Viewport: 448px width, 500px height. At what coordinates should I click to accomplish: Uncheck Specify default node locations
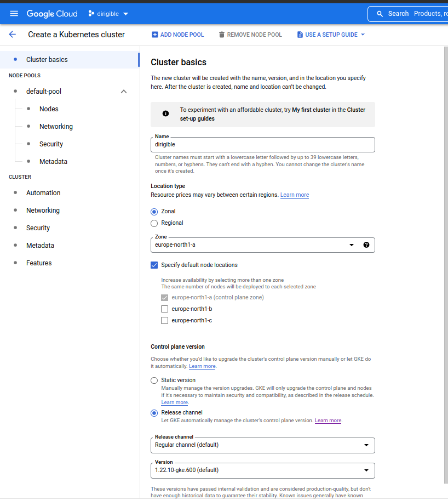(x=154, y=265)
